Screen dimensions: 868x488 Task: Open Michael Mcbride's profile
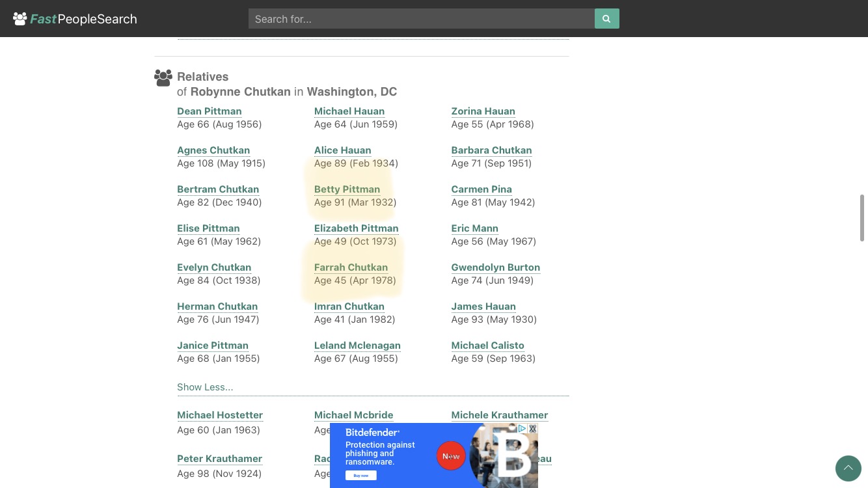(x=354, y=415)
